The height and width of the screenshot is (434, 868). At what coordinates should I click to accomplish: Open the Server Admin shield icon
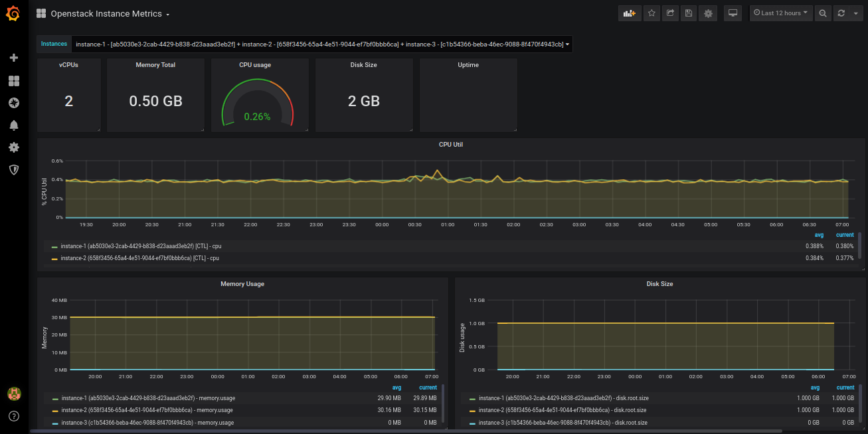pyautogui.click(x=13, y=170)
